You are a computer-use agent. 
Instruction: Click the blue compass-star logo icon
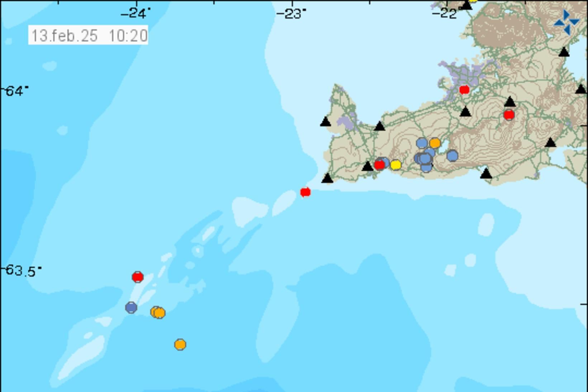[x=566, y=22]
